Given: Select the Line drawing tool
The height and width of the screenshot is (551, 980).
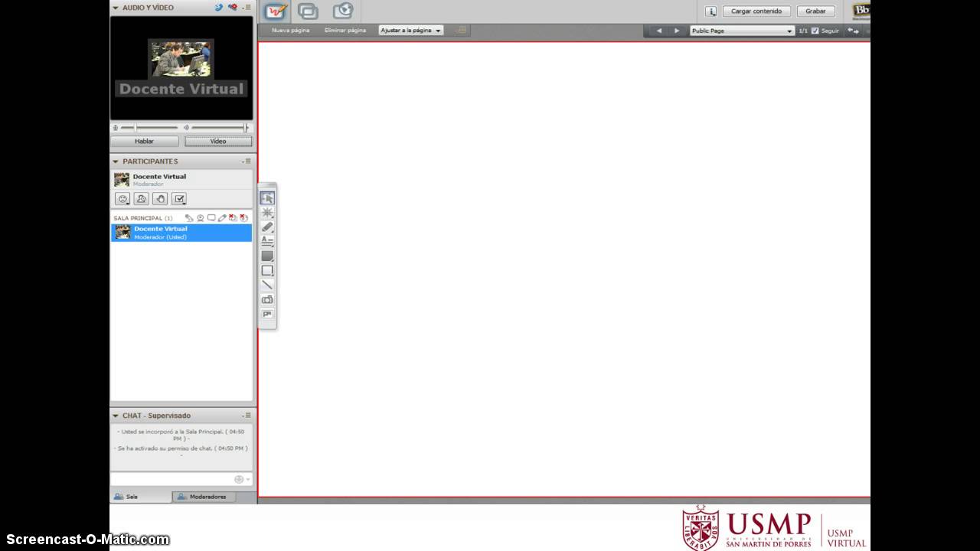Looking at the screenshot, I should coord(267,285).
